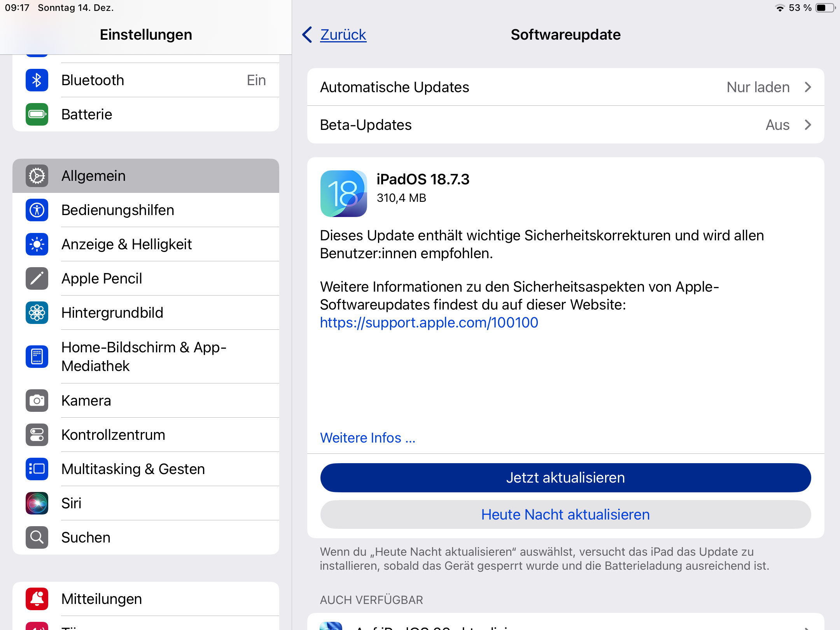The image size is (840, 630).
Task: Tap Weitere Infos link
Action: [367, 438]
